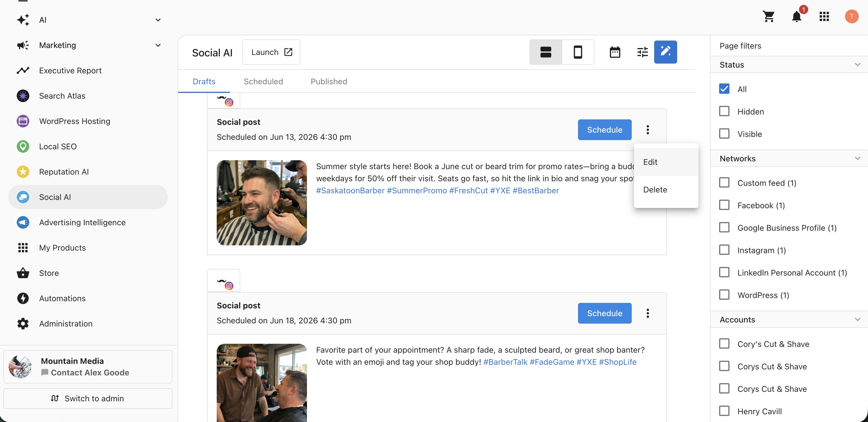Open the shopping cart icon
Viewport: 868px width, 422px height.
[769, 16]
